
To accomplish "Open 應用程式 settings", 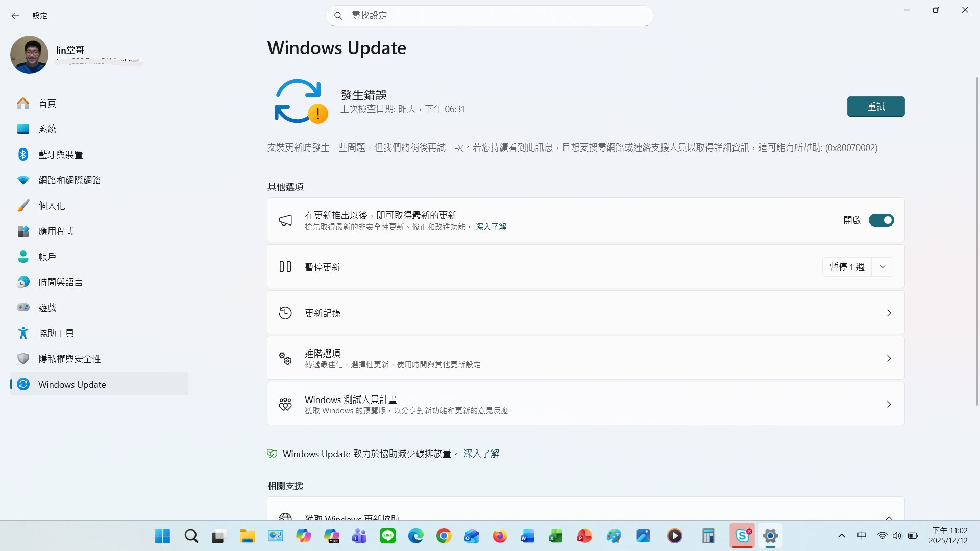I will (x=56, y=231).
